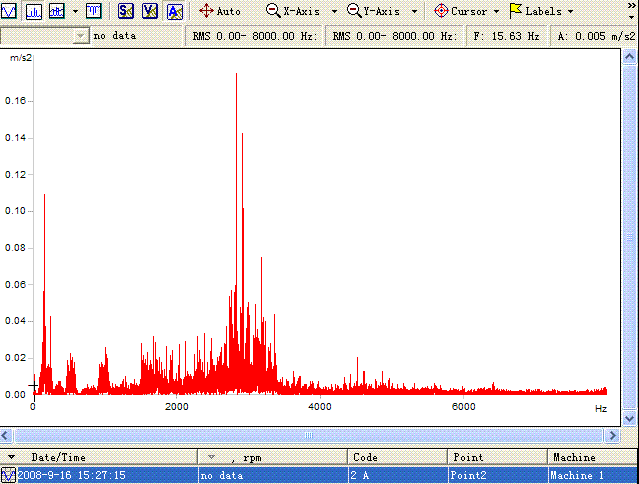Click the Labels flag button
This screenshot has height=484, width=639.
535,11
